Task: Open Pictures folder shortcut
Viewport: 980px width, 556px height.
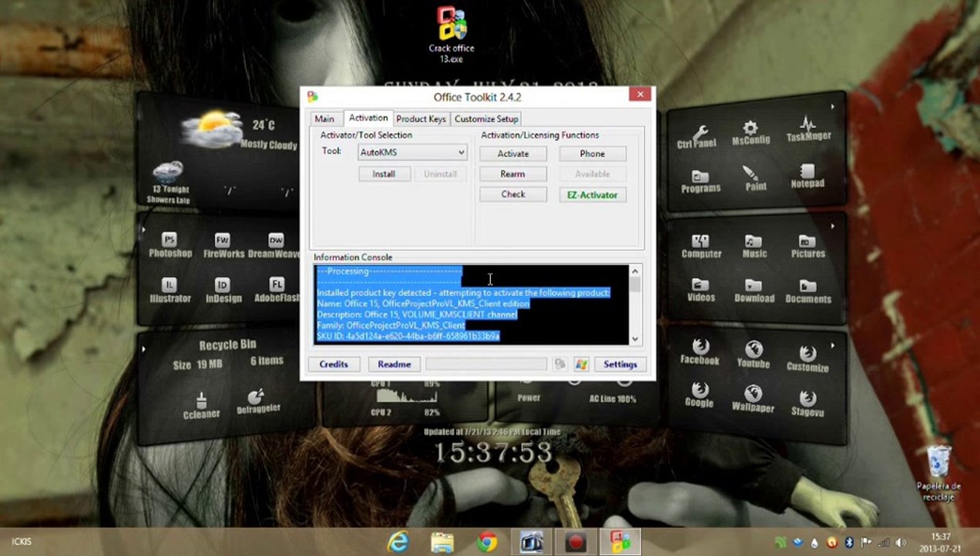Action: pyautogui.click(x=807, y=247)
